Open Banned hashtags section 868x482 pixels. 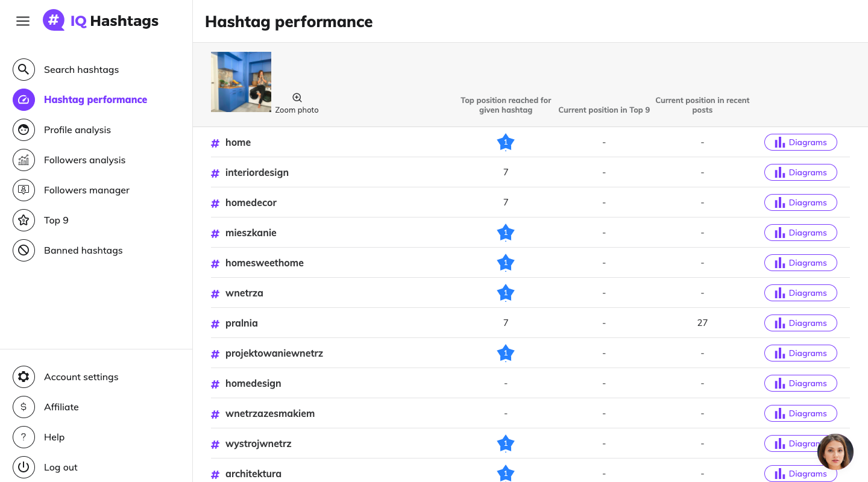click(83, 250)
